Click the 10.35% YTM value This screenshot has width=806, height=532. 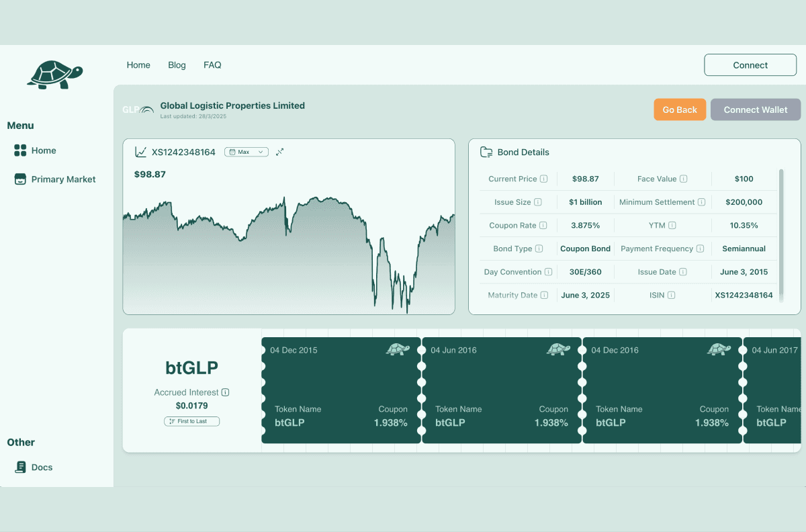[x=744, y=226]
